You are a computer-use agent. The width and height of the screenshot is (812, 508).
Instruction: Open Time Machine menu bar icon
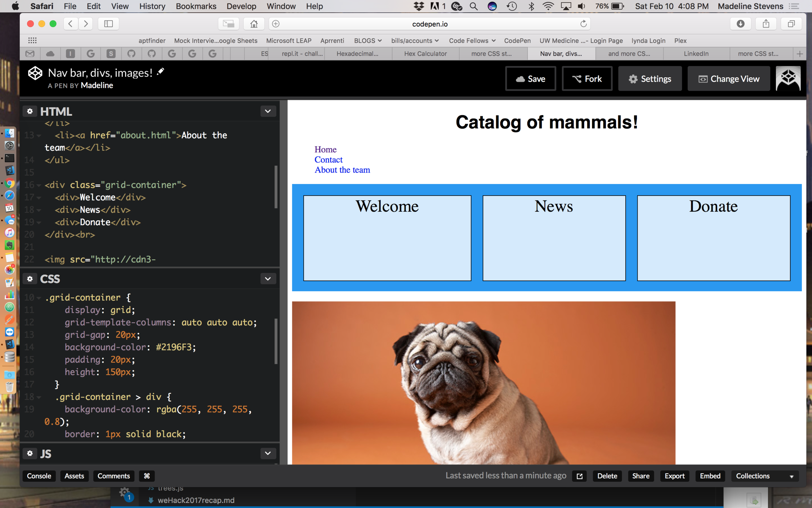point(512,6)
